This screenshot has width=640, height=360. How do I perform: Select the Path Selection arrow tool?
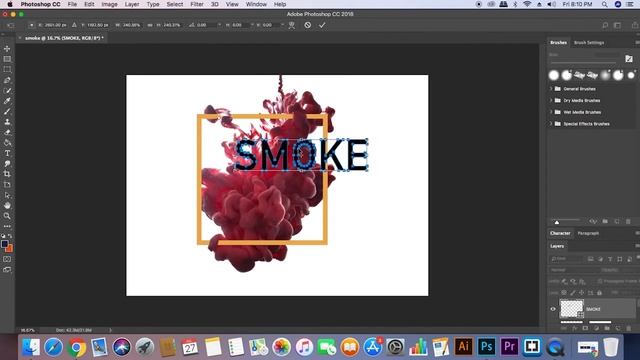7,195
